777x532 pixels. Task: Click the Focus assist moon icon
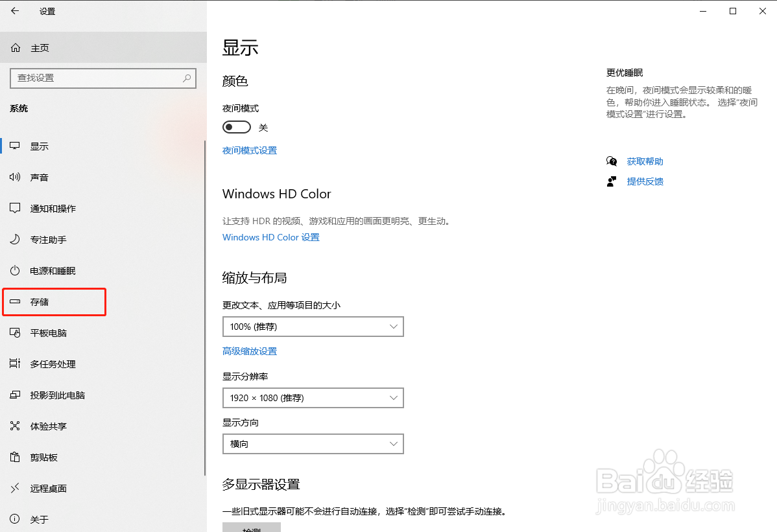[16, 240]
